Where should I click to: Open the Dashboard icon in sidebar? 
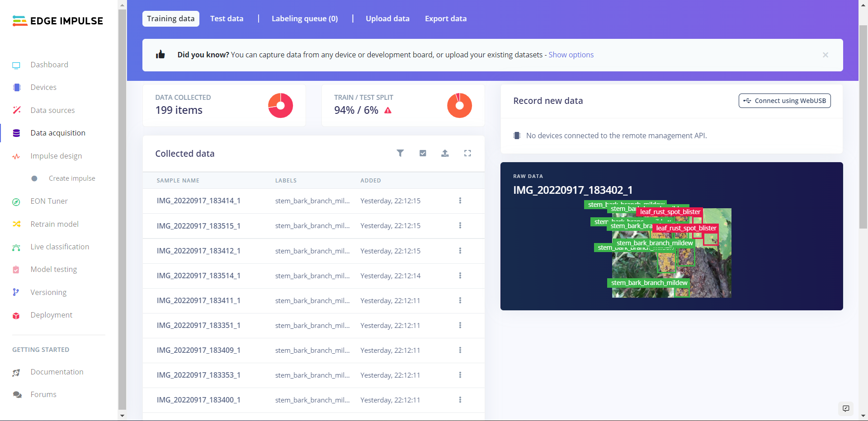coord(16,65)
